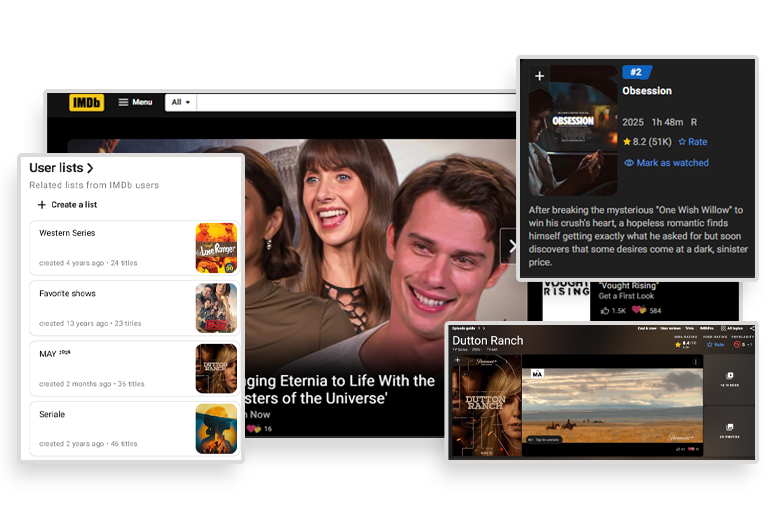Click heart reaction on Dutton Ranch trailer

pyautogui.click(x=692, y=449)
